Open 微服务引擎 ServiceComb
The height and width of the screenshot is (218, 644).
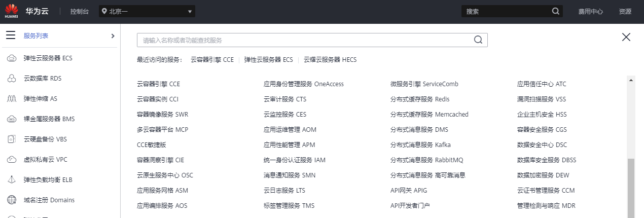click(424, 84)
